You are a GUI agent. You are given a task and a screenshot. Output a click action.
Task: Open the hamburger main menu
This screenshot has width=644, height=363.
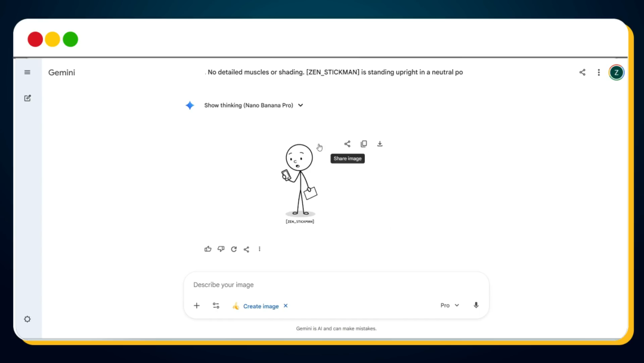(27, 72)
